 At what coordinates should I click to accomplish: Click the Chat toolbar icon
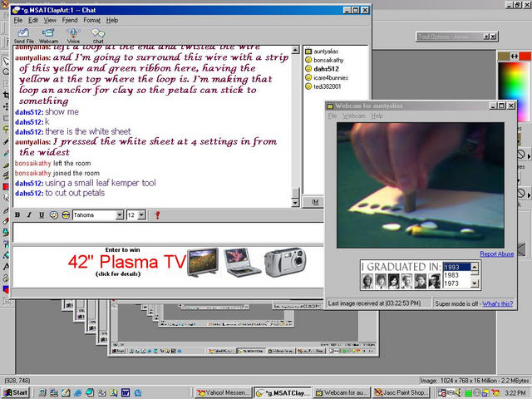click(x=98, y=36)
